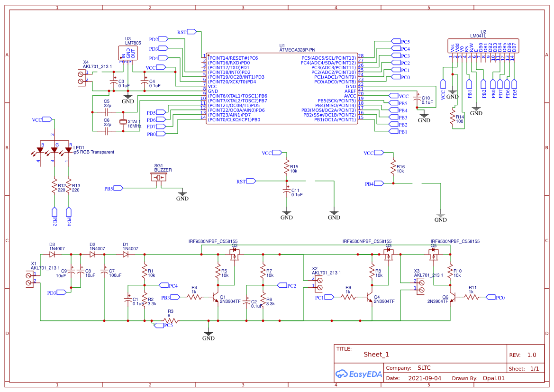
Task: Click the EasyEDA logo in title block
Action: coord(359,374)
